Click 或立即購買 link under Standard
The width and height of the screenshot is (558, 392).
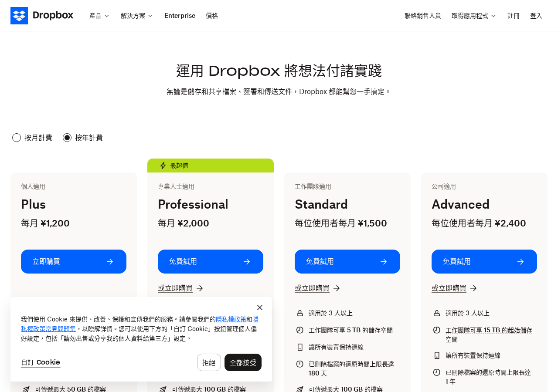coord(312,288)
